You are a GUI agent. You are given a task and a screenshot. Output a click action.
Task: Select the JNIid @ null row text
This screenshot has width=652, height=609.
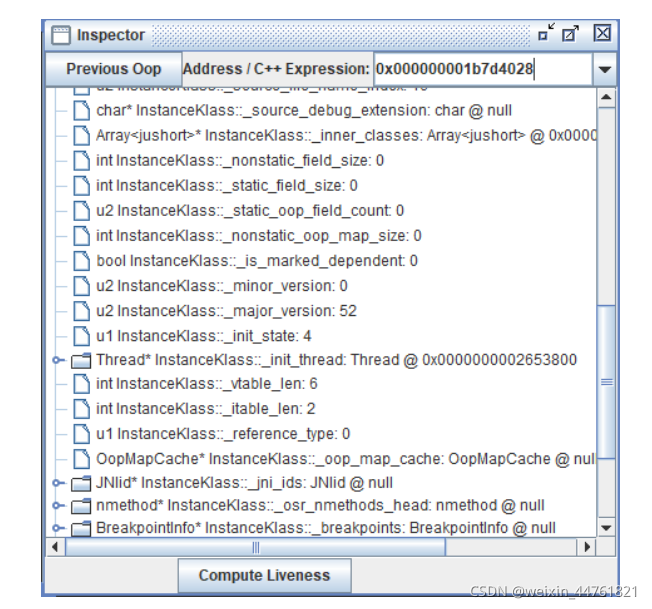244,483
